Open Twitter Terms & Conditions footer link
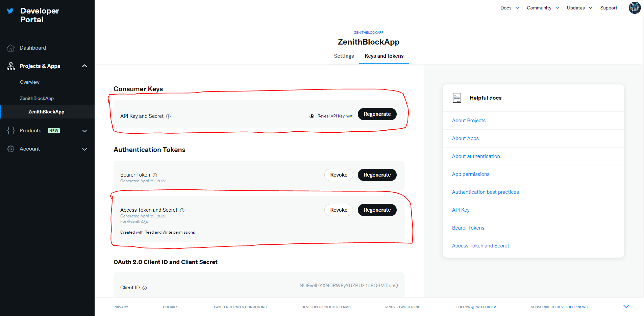This screenshot has width=644, height=316. tap(240, 307)
